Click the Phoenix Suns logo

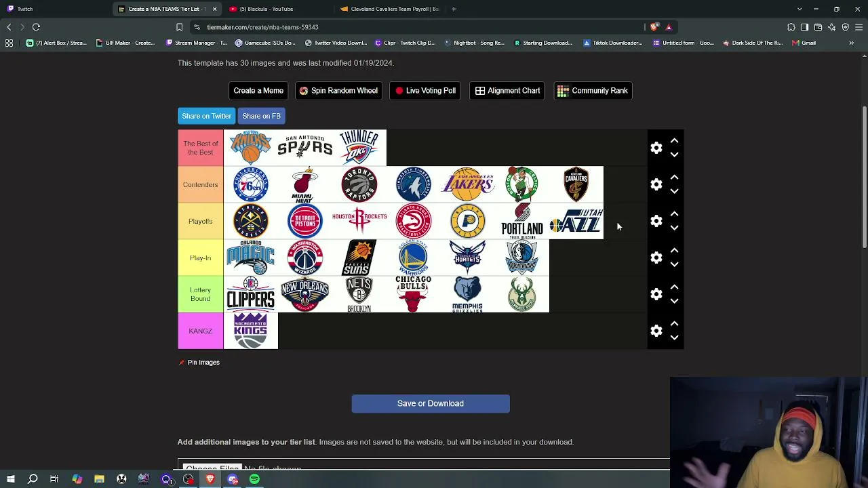pyautogui.click(x=359, y=258)
